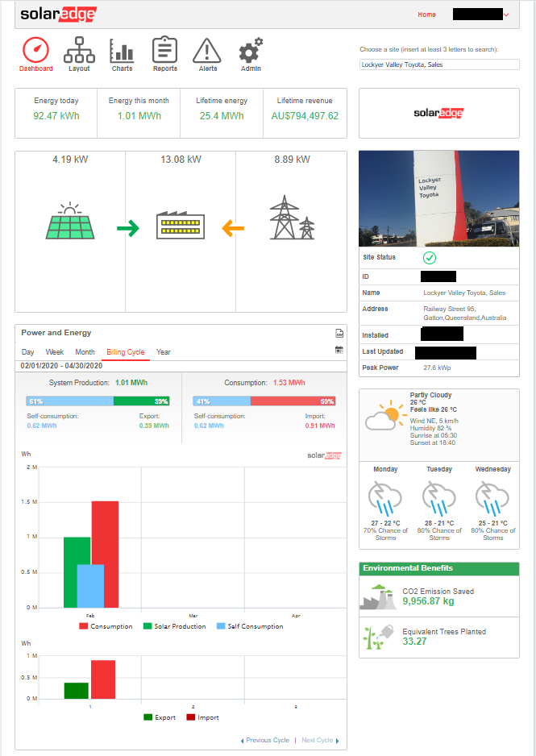Click Wednesday's storm forecast icon
The image size is (536, 756).
pyautogui.click(x=492, y=499)
